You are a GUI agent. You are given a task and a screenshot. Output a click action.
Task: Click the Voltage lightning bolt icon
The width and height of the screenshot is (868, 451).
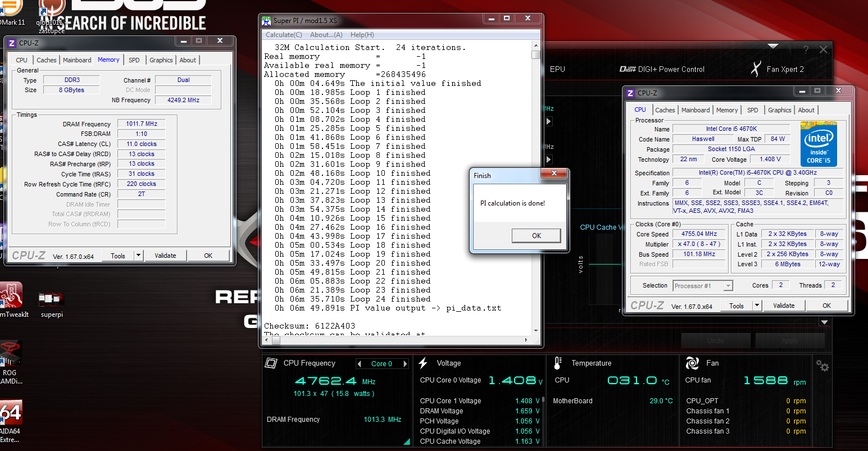coord(424,363)
